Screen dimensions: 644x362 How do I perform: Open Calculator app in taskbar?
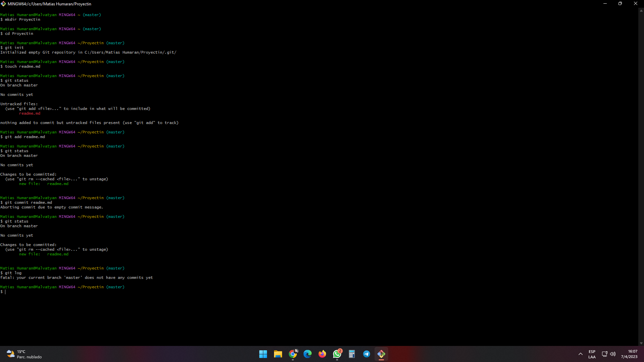pyautogui.click(x=352, y=354)
